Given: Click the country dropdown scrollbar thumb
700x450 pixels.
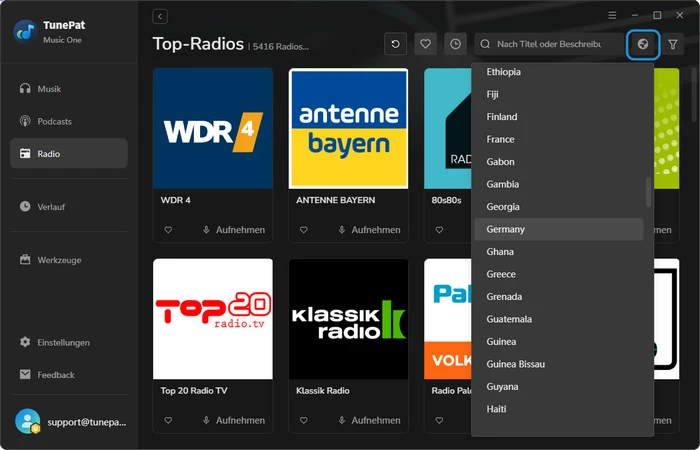Looking at the screenshot, I should (x=648, y=192).
